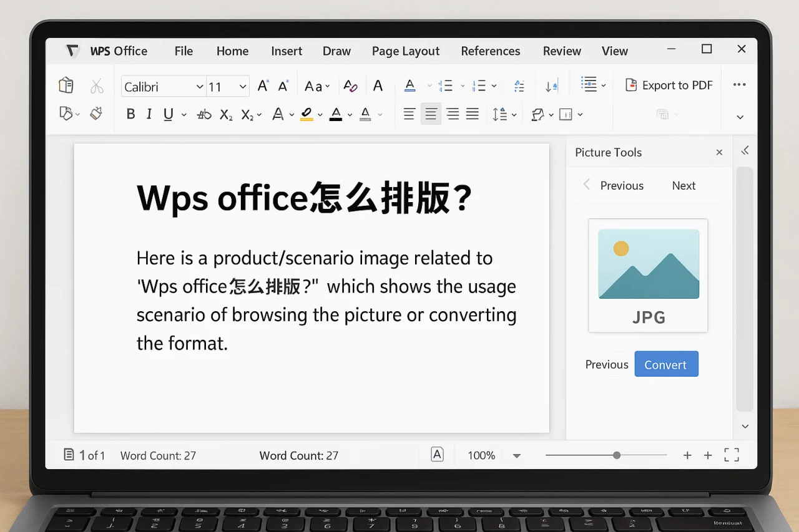Image resolution: width=799 pixels, height=532 pixels.
Task: Click Export to PDF
Action: (x=669, y=85)
